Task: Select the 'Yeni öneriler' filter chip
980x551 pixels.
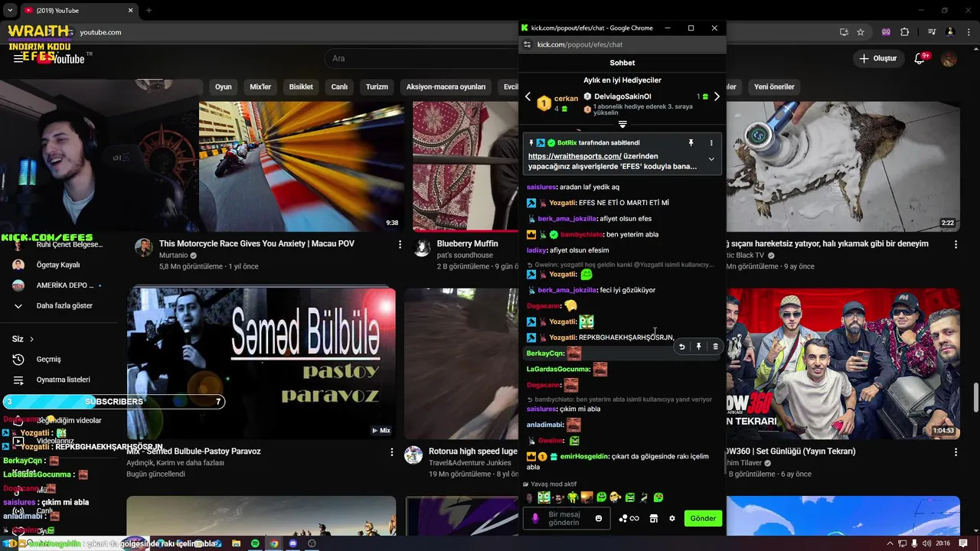Action: coord(774,86)
